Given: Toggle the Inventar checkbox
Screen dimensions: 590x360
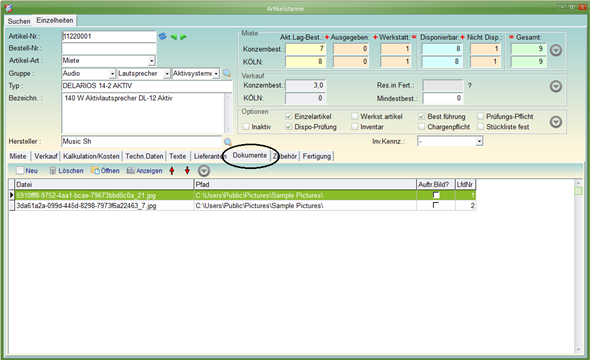Looking at the screenshot, I should (354, 127).
